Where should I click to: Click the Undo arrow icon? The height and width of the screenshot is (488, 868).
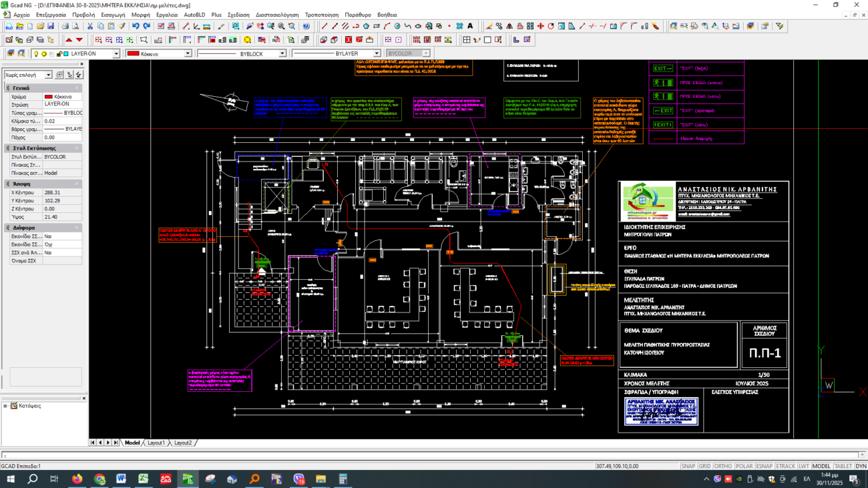136,27
